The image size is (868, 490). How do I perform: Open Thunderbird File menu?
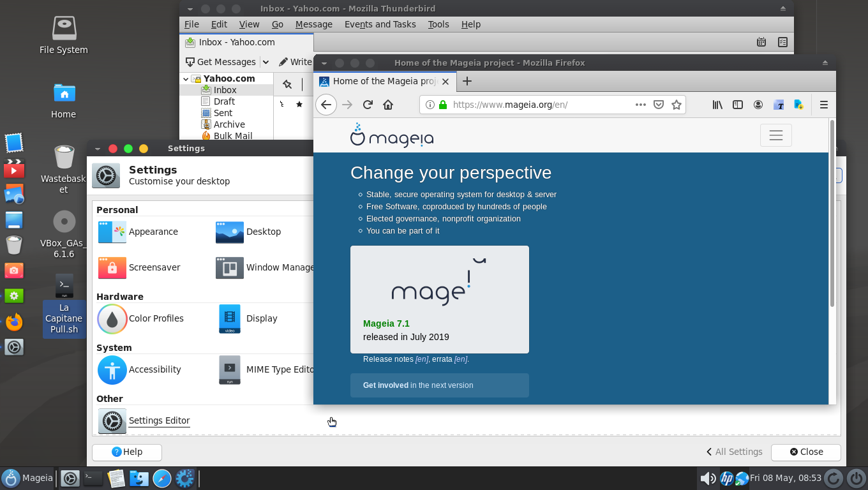pyautogui.click(x=191, y=24)
